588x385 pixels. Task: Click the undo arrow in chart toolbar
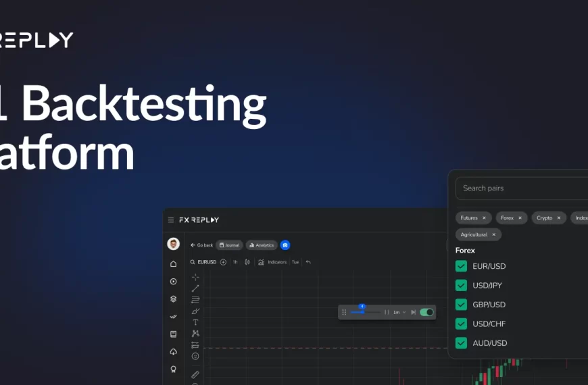[308, 262]
